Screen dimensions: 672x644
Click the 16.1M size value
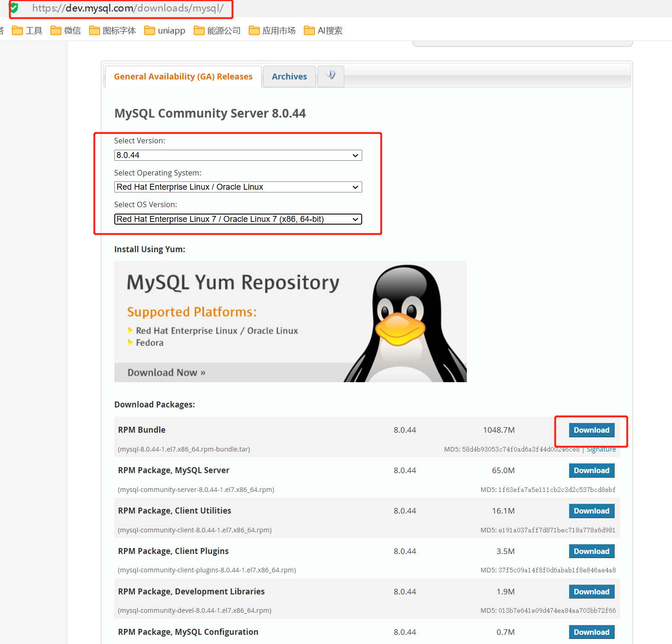(503, 511)
